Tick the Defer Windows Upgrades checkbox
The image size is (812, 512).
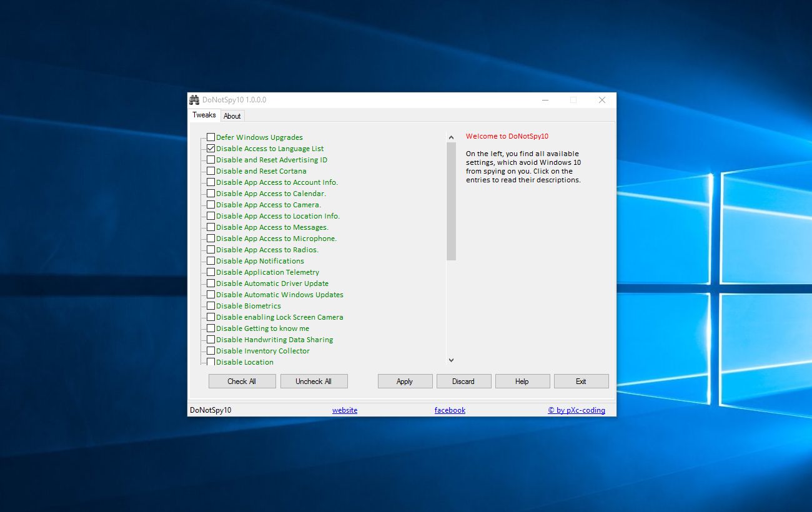coord(211,137)
